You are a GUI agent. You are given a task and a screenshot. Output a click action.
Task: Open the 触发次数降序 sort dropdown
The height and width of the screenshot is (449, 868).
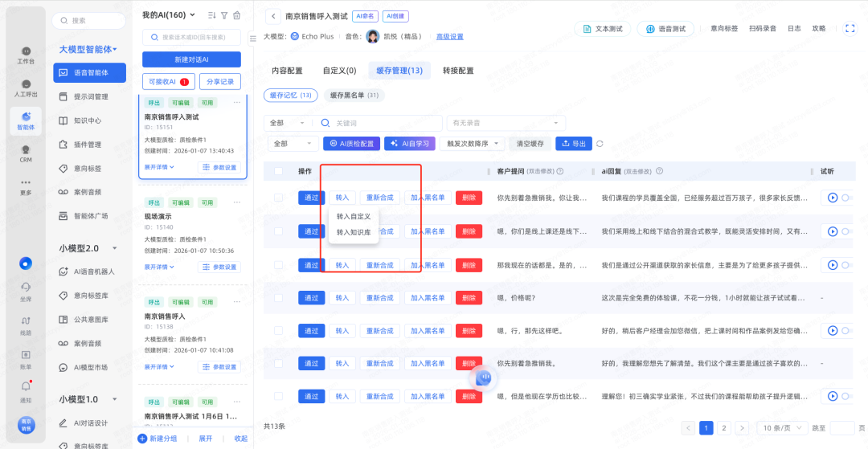click(473, 144)
